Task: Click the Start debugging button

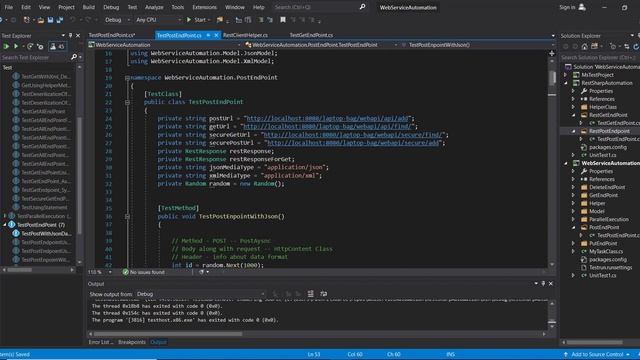Action: pos(196,20)
